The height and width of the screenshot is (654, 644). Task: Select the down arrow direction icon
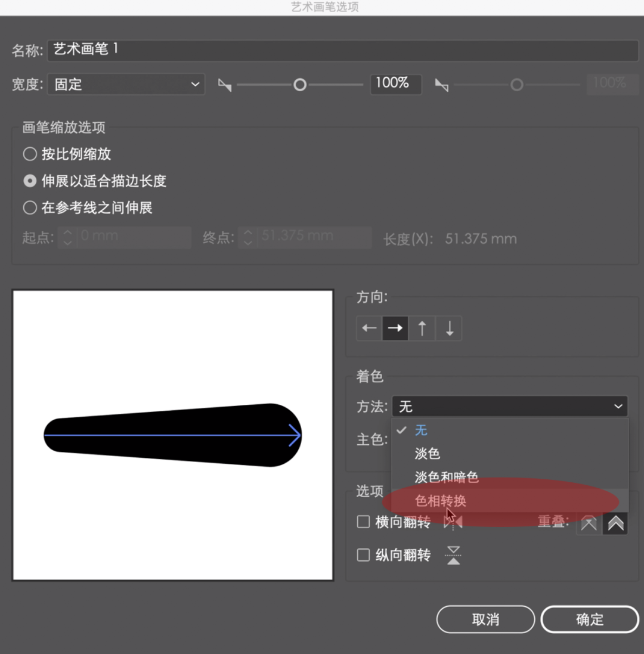(x=449, y=328)
